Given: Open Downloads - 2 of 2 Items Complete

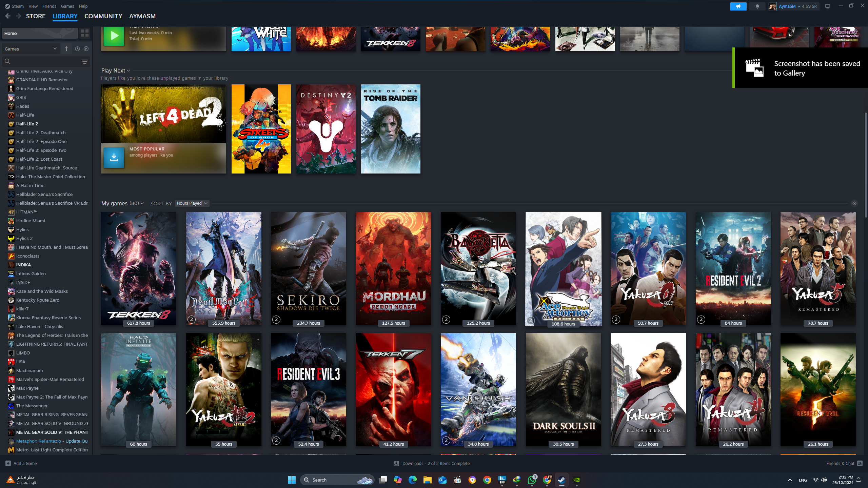Looking at the screenshot, I should pyautogui.click(x=436, y=463).
